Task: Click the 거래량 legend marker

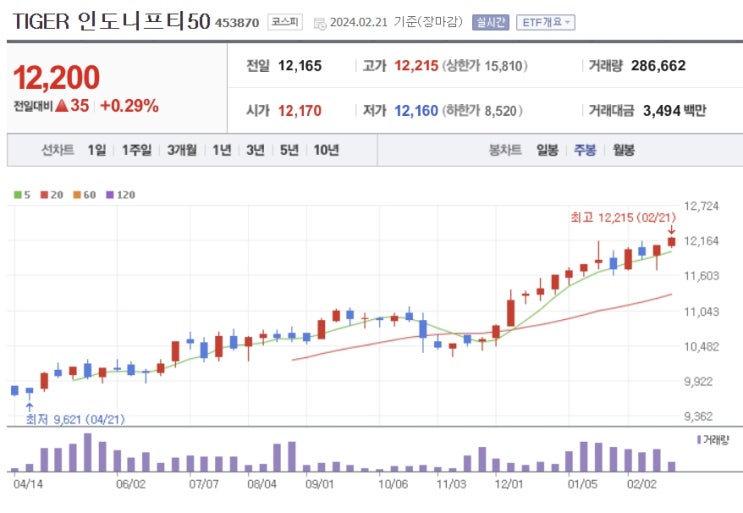Action: click(x=699, y=439)
